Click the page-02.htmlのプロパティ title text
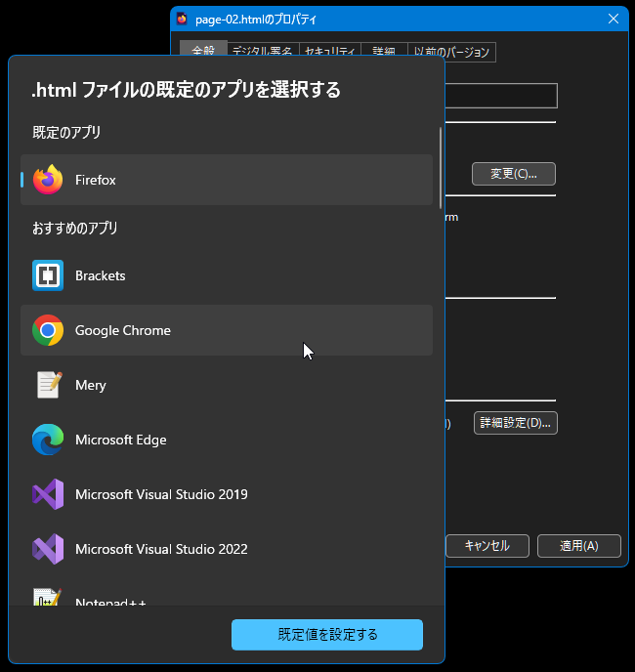Image resolution: width=635 pixels, height=672 pixels. click(256, 20)
